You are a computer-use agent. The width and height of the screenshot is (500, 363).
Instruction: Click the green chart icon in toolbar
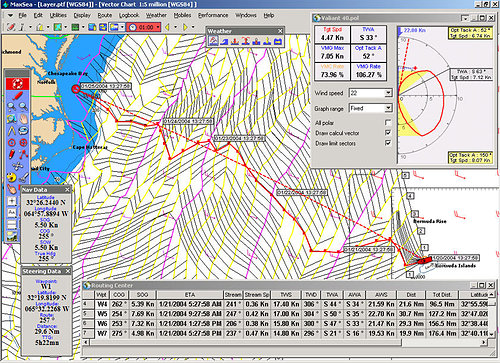coord(75,27)
